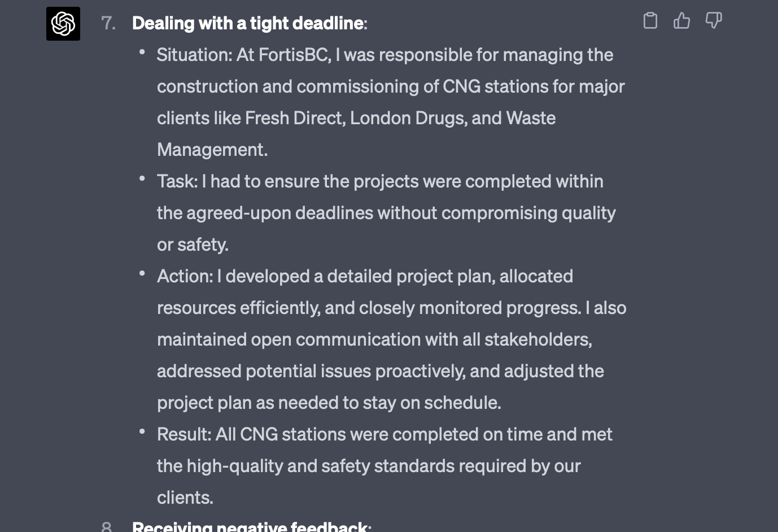Screen dimensions: 778x532
Task: Click the bullet dot before 'Situation'
Action: [142, 53]
